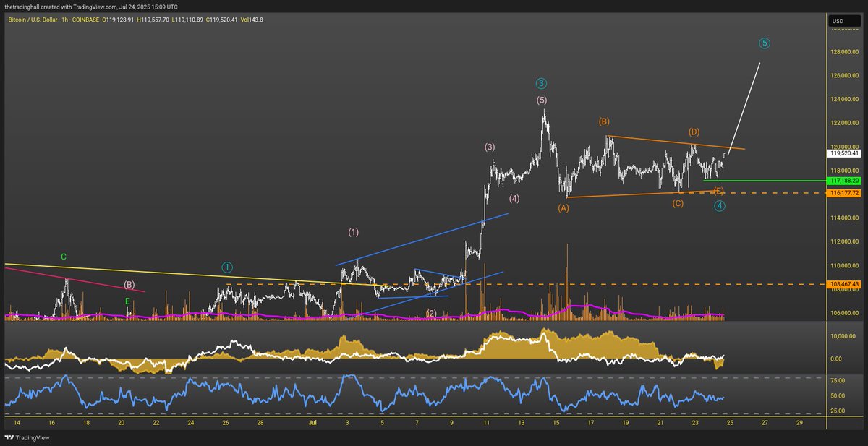Click the white 119,520.41 current price tag
This screenshot has width=868, height=446.
point(845,153)
